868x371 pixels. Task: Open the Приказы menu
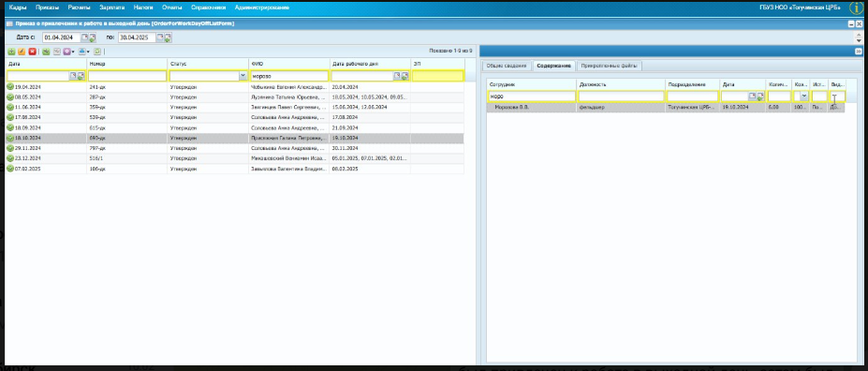(x=48, y=7)
